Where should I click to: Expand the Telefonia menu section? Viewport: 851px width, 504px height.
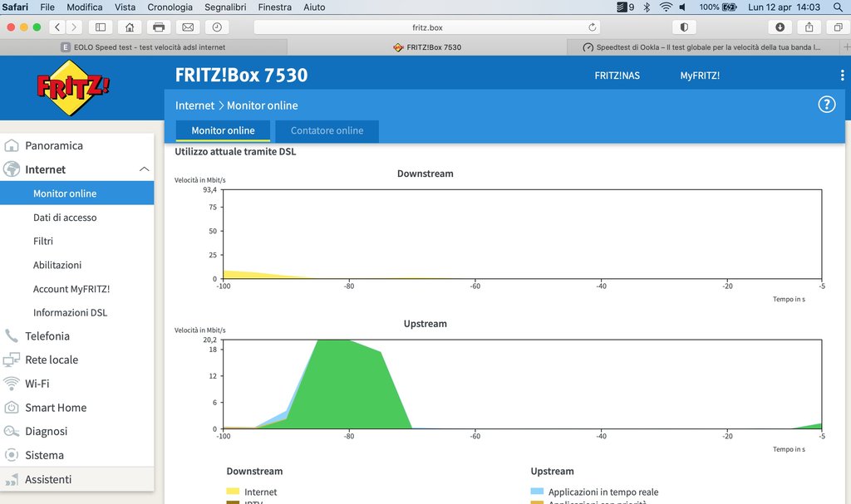tap(47, 336)
